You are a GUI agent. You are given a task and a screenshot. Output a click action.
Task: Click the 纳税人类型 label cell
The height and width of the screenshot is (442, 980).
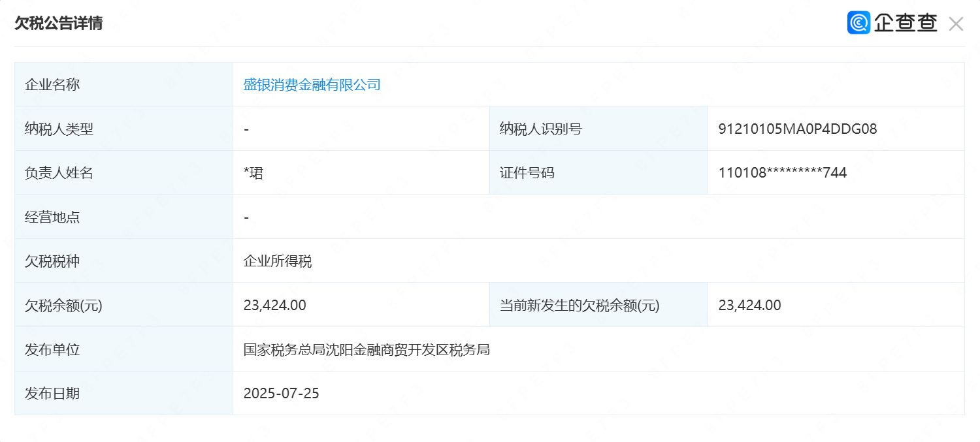click(x=124, y=129)
